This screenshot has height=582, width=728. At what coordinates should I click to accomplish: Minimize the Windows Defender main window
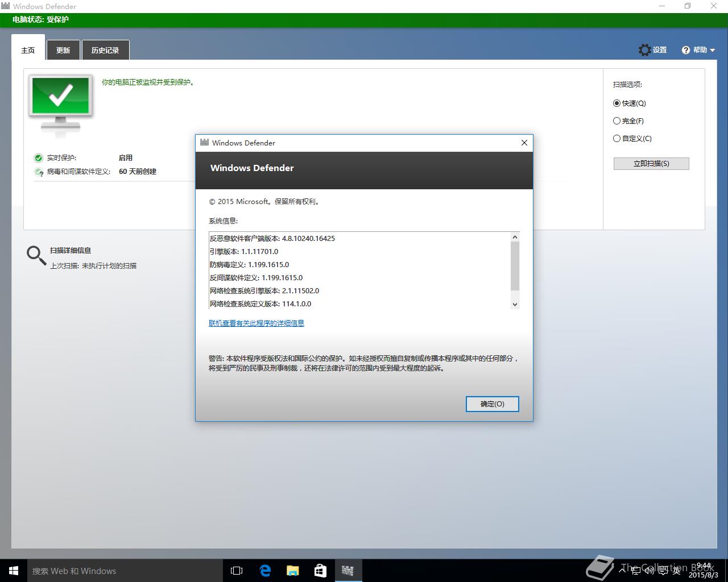tap(662, 6)
